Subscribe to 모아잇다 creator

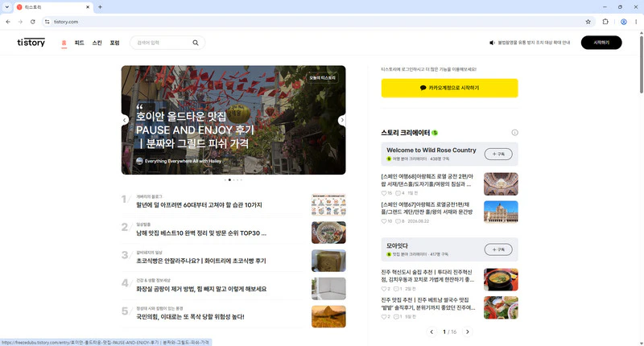[x=498, y=249]
